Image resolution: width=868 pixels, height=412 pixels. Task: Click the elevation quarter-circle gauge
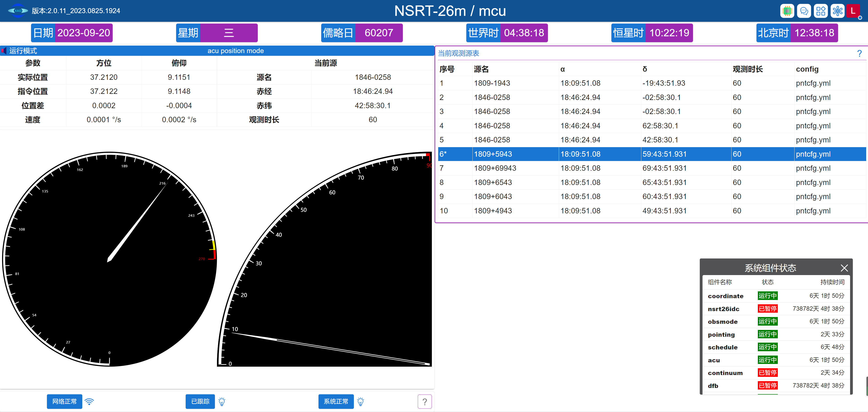(x=324, y=259)
